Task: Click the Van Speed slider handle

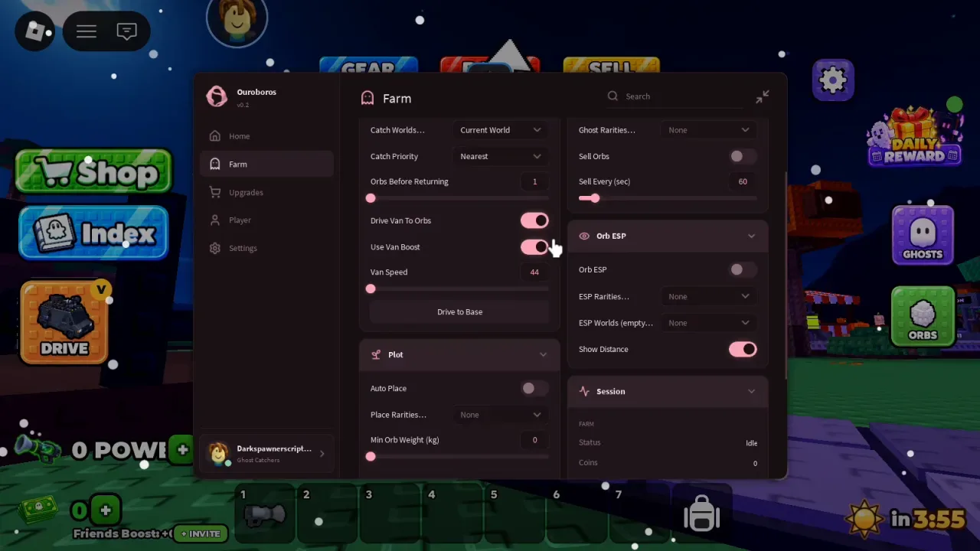Action: click(371, 289)
